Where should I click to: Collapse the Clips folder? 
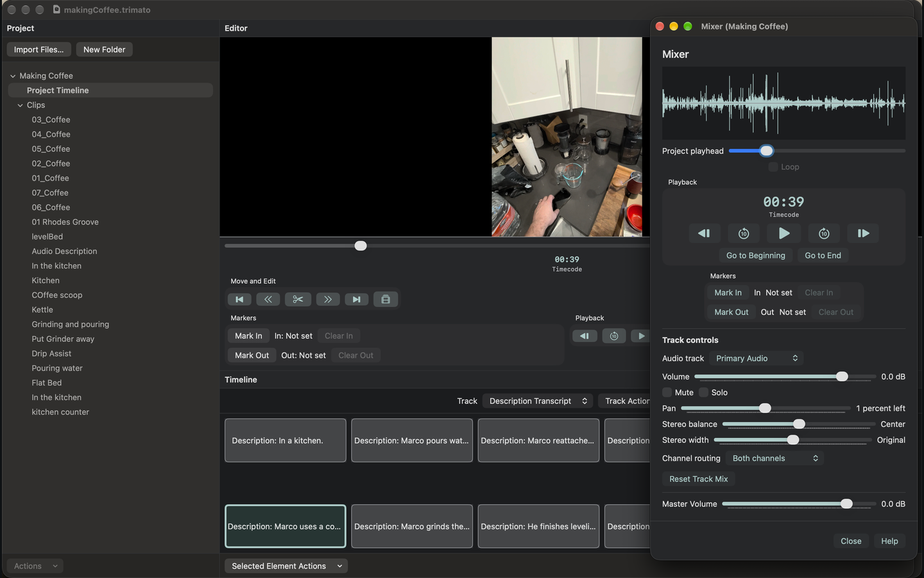click(x=20, y=105)
